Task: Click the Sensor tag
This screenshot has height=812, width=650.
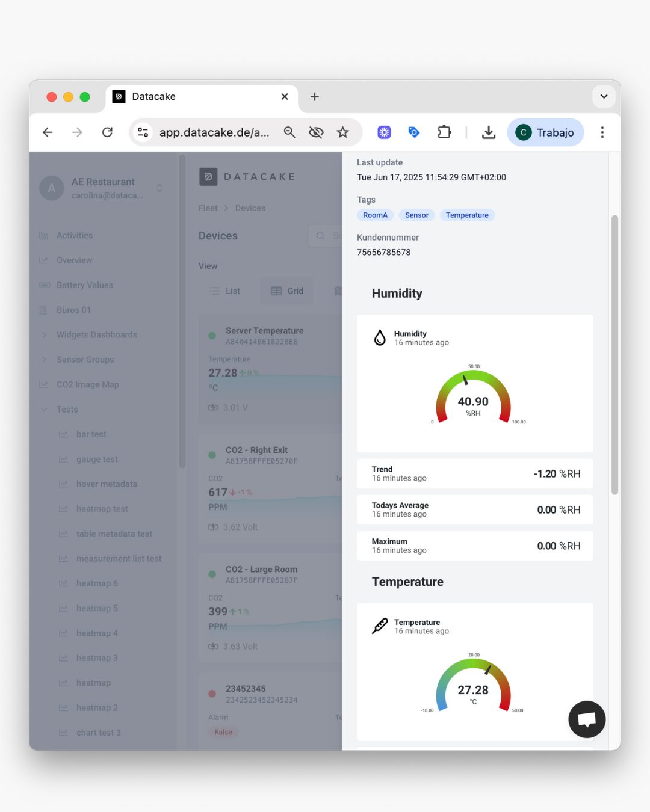Action: pos(417,215)
